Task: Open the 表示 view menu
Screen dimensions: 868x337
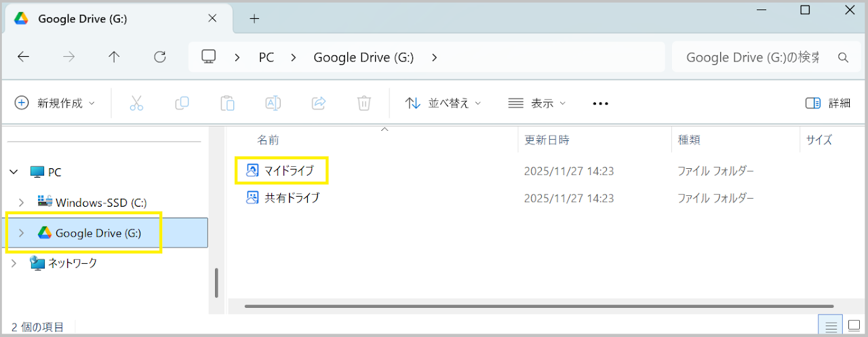Action: tap(536, 103)
